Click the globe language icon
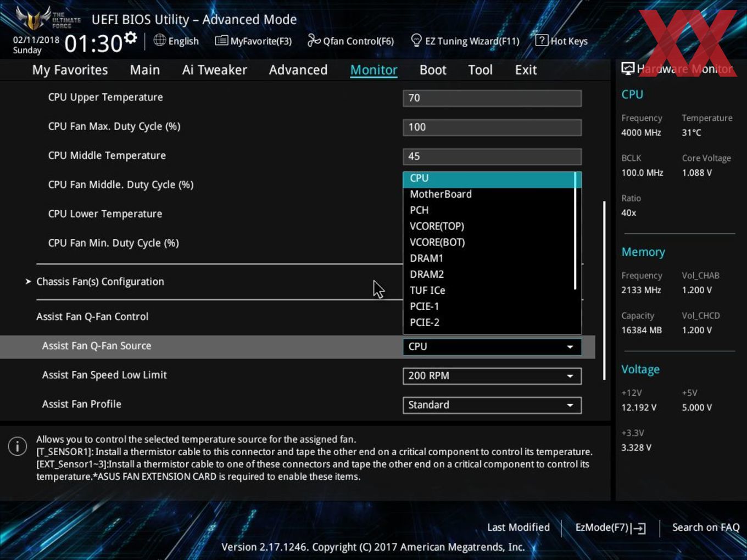 coord(159,40)
